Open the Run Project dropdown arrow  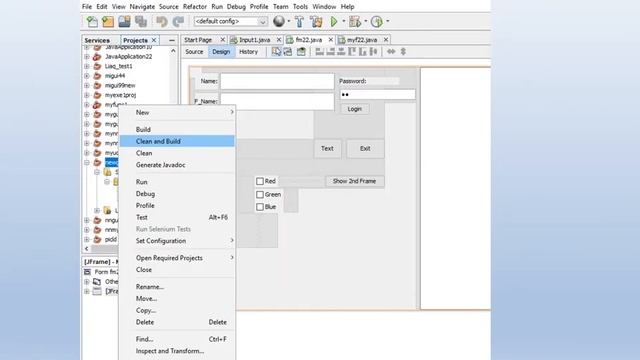(x=344, y=21)
